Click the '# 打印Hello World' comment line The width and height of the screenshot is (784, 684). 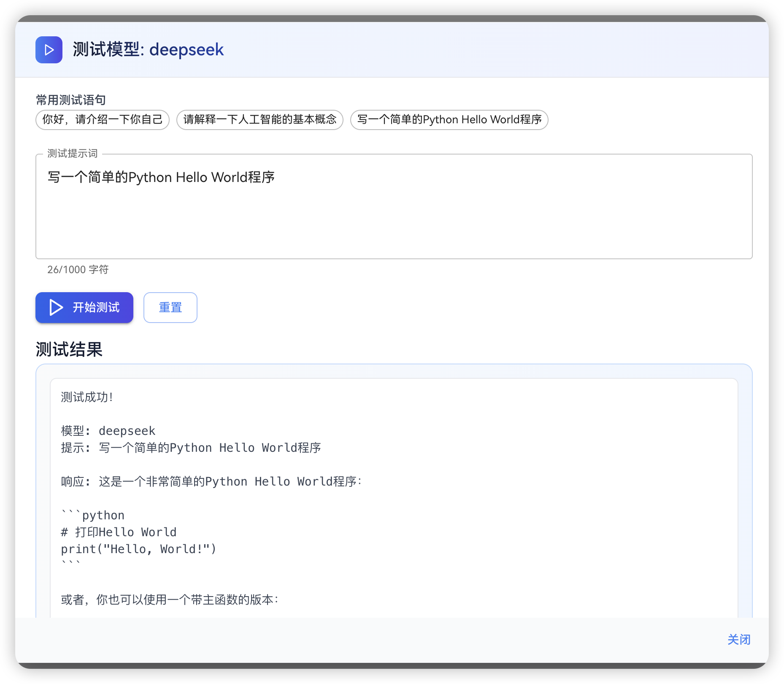(119, 532)
